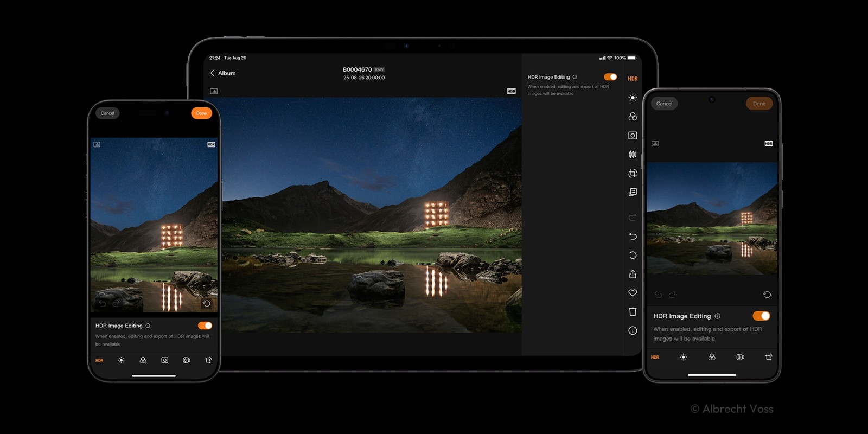Go back to Album on the tablet
The image size is (868, 434).
[x=223, y=73]
